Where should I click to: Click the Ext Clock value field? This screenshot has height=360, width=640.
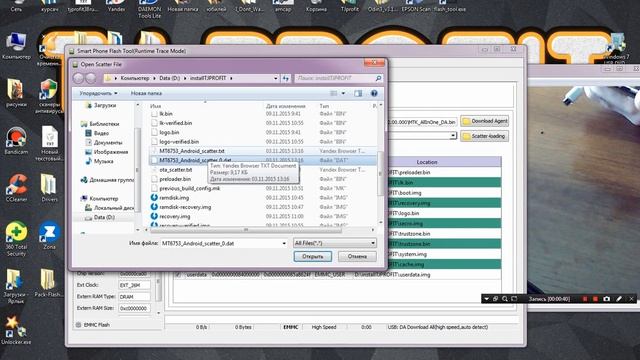tap(134, 285)
